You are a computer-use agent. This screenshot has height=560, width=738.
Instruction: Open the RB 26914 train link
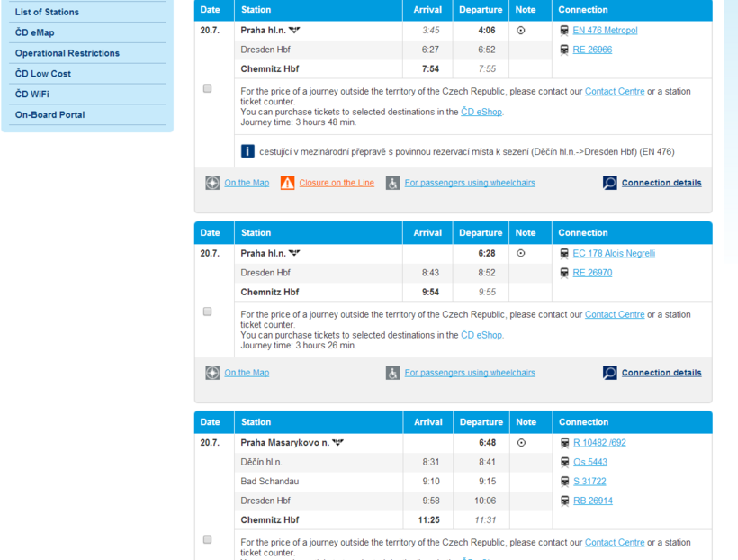tap(593, 501)
